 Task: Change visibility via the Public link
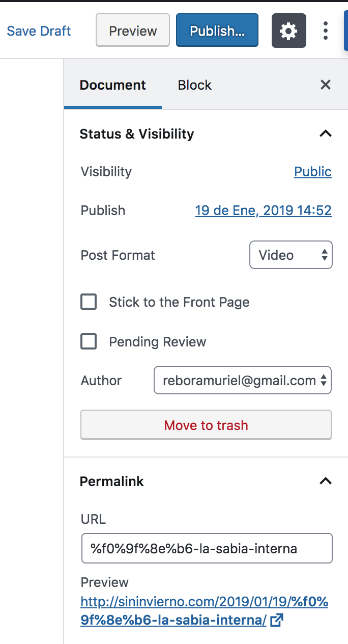click(312, 172)
